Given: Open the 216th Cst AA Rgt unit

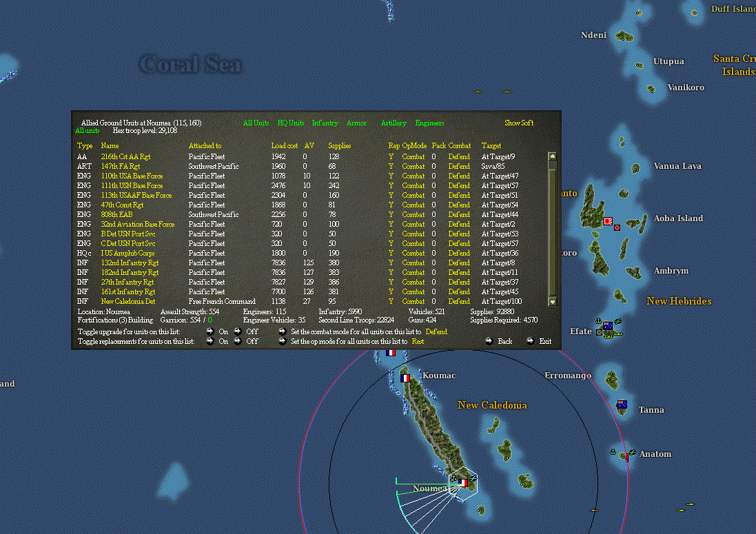Looking at the screenshot, I should [x=125, y=156].
